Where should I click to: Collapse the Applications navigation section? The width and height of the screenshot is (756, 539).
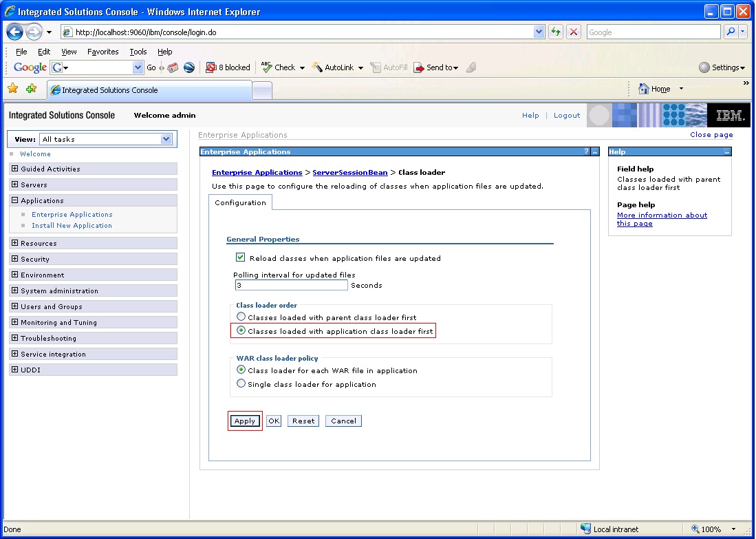pos(15,200)
